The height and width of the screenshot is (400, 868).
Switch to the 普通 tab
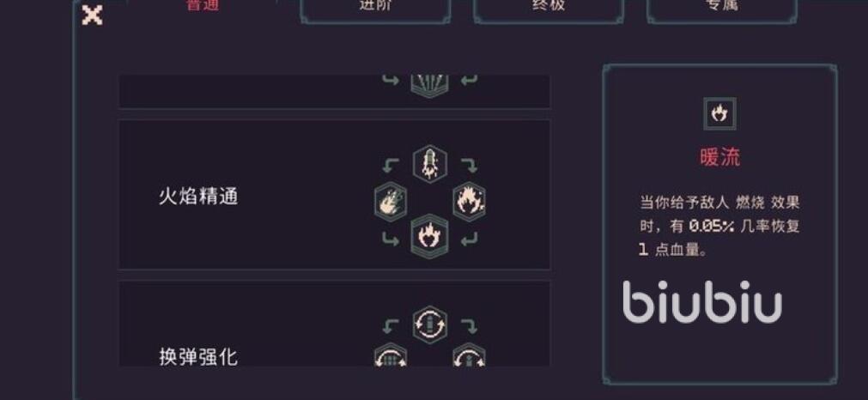(202, 7)
